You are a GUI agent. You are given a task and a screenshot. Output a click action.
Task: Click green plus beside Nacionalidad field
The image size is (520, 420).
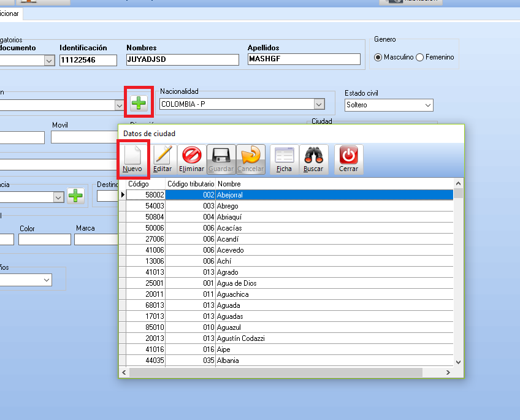[x=139, y=102]
